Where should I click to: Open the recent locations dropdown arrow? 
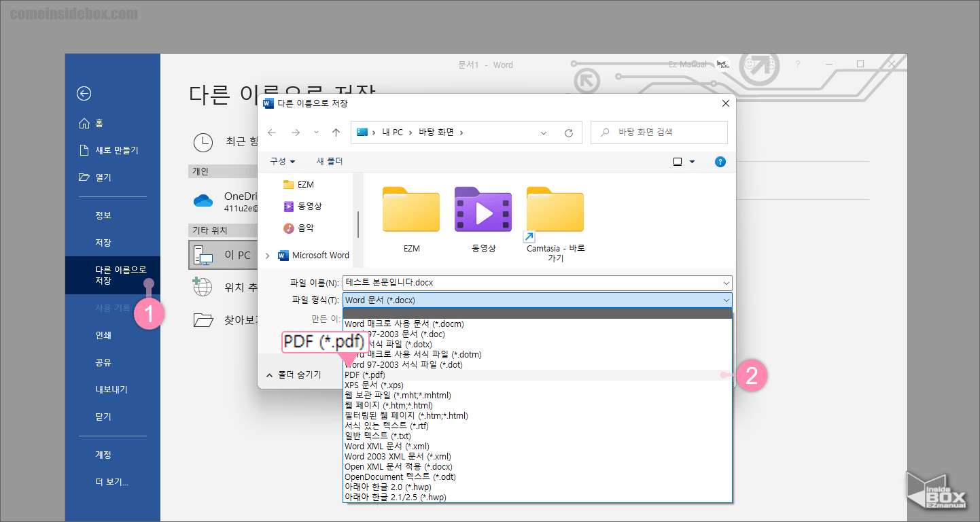tap(316, 133)
